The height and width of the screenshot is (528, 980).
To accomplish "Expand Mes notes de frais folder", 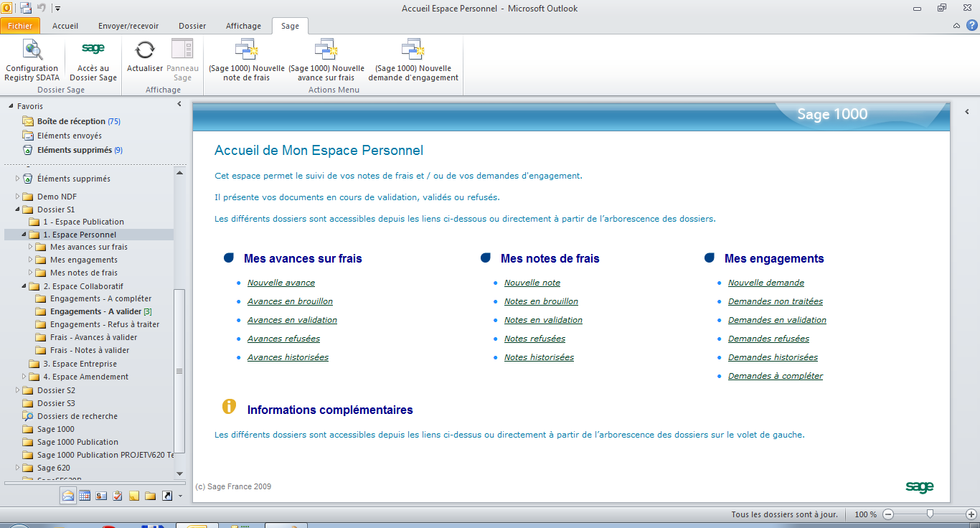I will (x=30, y=273).
